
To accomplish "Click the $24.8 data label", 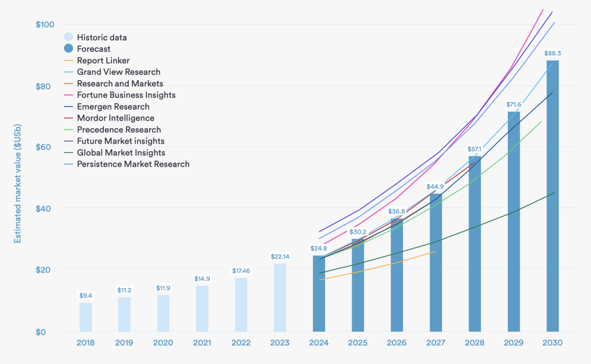I will point(319,249).
